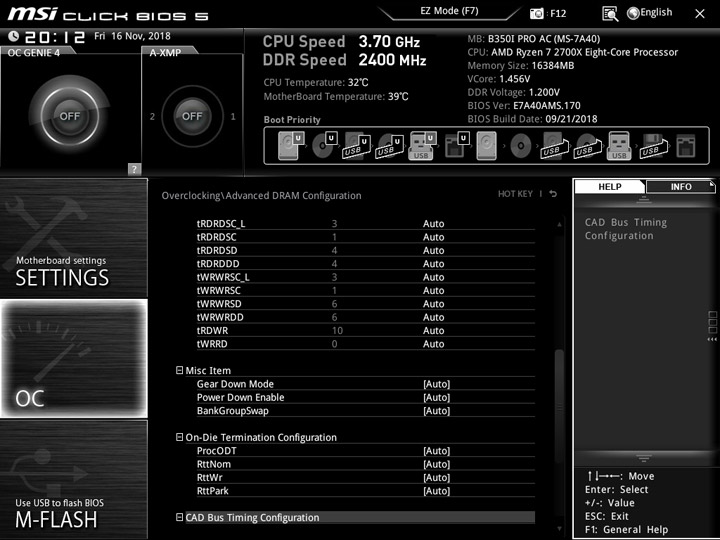720x540 pixels.
Task: Open RttWr [Auto] option
Action: tap(436, 478)
